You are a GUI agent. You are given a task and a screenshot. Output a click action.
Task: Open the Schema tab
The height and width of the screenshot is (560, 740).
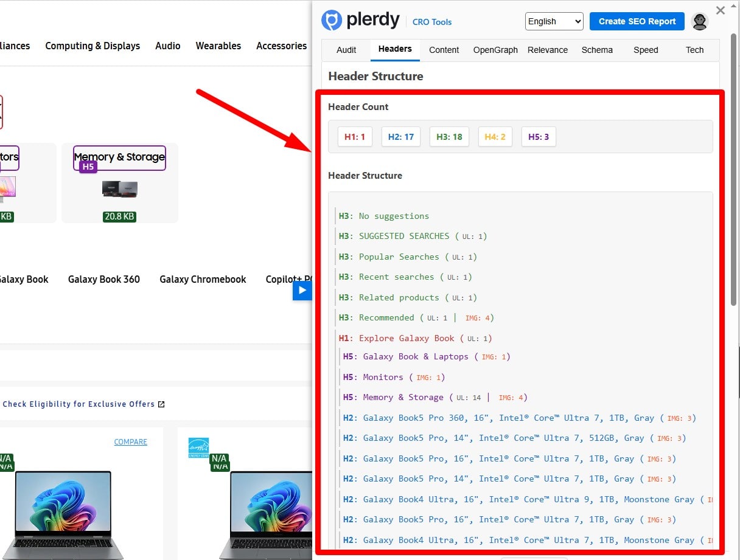596,50
